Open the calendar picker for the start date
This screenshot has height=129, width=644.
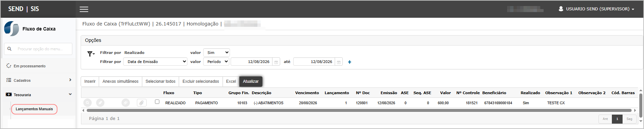pos(276,62)
